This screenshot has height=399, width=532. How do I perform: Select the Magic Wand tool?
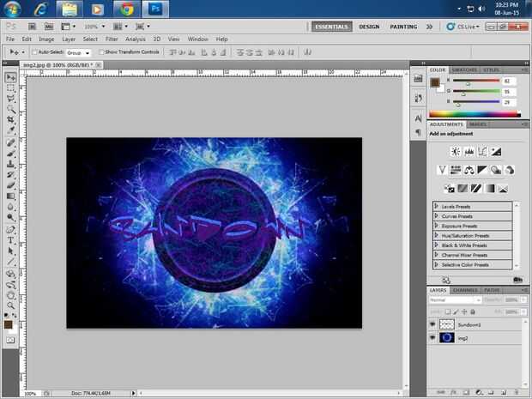pos(11,109)
